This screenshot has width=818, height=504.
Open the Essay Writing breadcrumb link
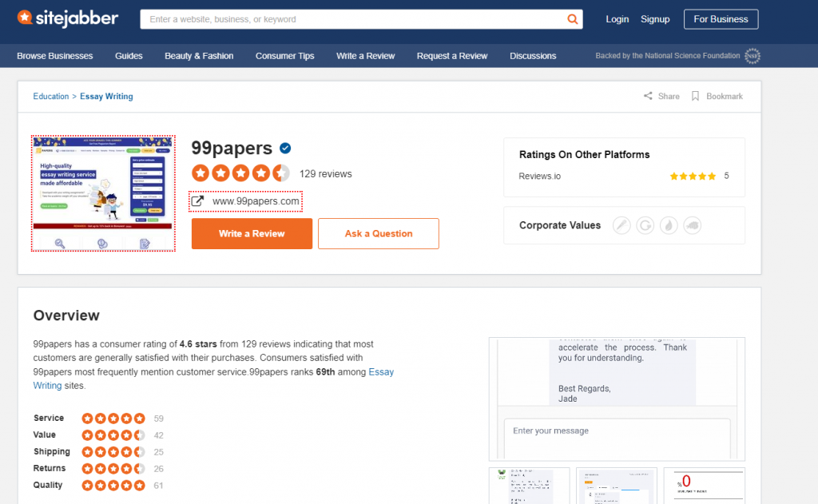pyautogui.click(x=106, y=97)
